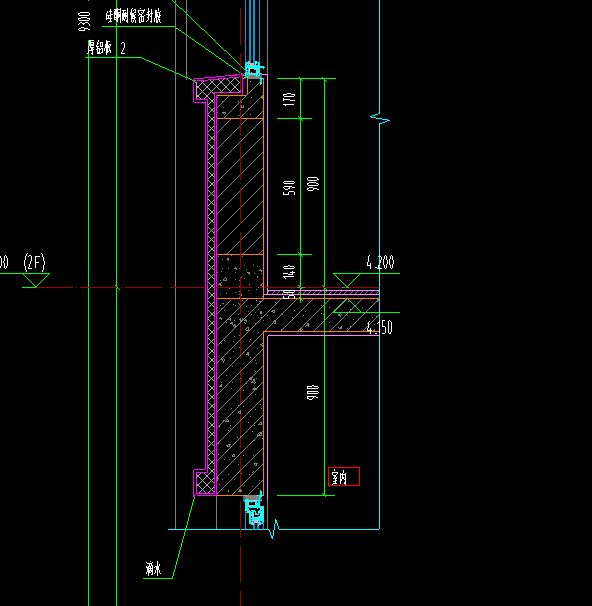The image size is (592, 606).
Task: Click the '滴水' drip annotation text
Action: (153, 569)
